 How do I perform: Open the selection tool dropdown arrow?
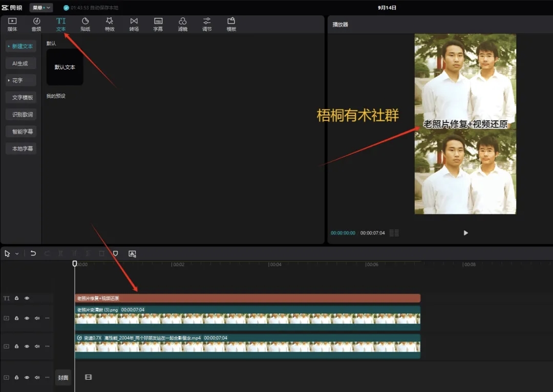click(17, 254)
